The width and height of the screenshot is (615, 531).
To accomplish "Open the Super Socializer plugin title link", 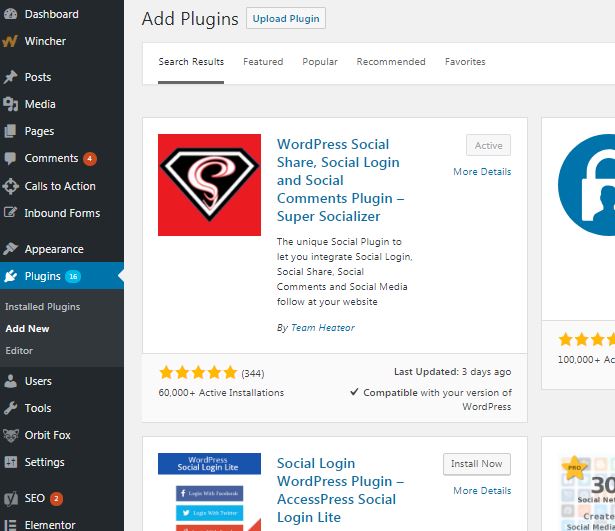I will [340, 180].
